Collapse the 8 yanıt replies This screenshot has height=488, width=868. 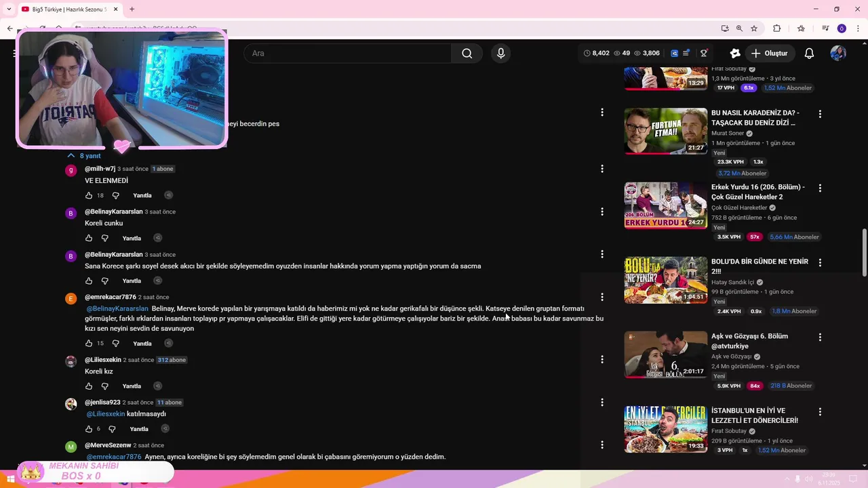(84, 155)
